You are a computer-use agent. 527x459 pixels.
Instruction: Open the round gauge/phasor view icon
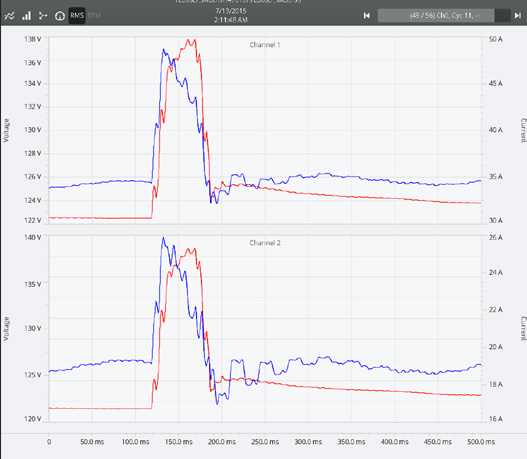(60, 16)
